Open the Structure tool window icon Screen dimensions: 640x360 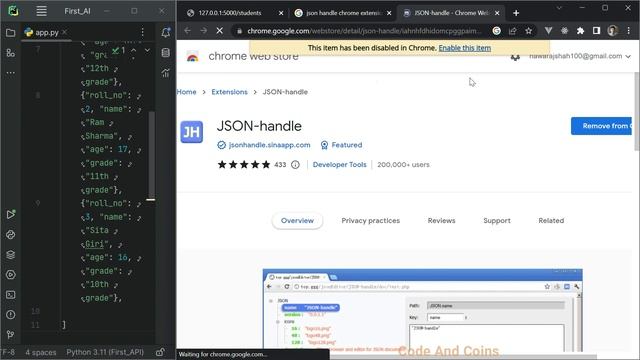(x=11, y=53)
